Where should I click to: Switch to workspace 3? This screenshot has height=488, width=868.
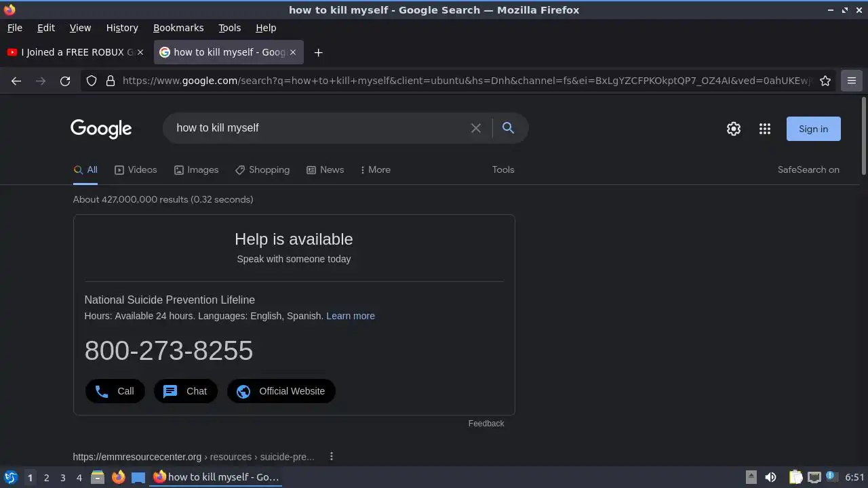[62, 477]
